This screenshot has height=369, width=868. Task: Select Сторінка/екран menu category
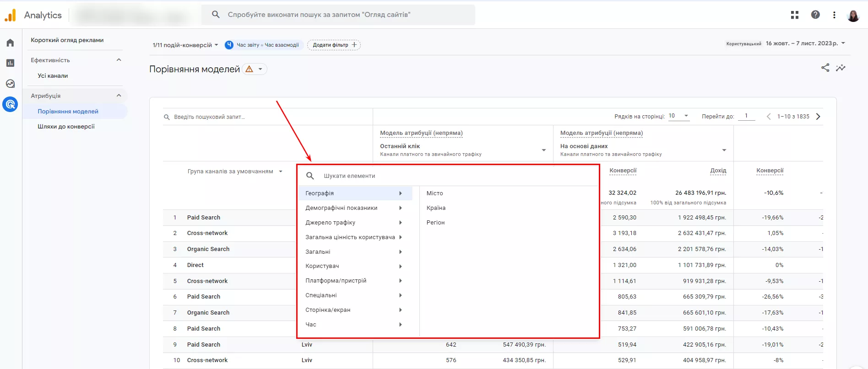(355, 310)
